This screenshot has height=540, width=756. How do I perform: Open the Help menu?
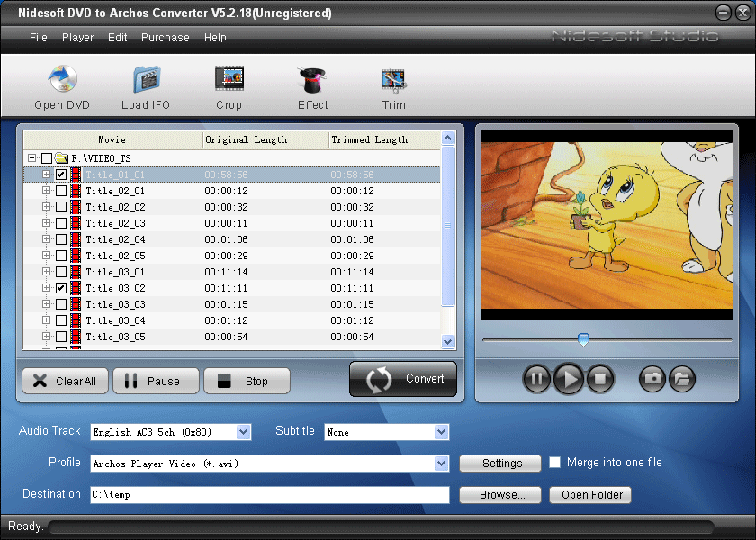point(215,38)
